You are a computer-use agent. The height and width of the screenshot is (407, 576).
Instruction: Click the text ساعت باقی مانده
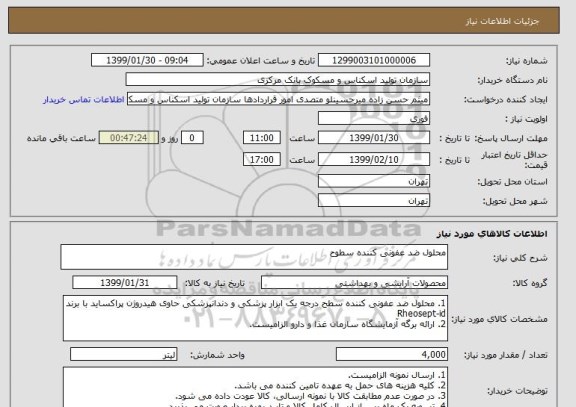coord(61,138)
